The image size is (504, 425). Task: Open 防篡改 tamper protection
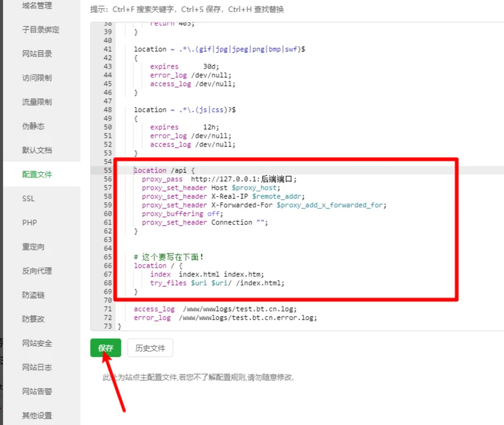[x=33, y=319]
